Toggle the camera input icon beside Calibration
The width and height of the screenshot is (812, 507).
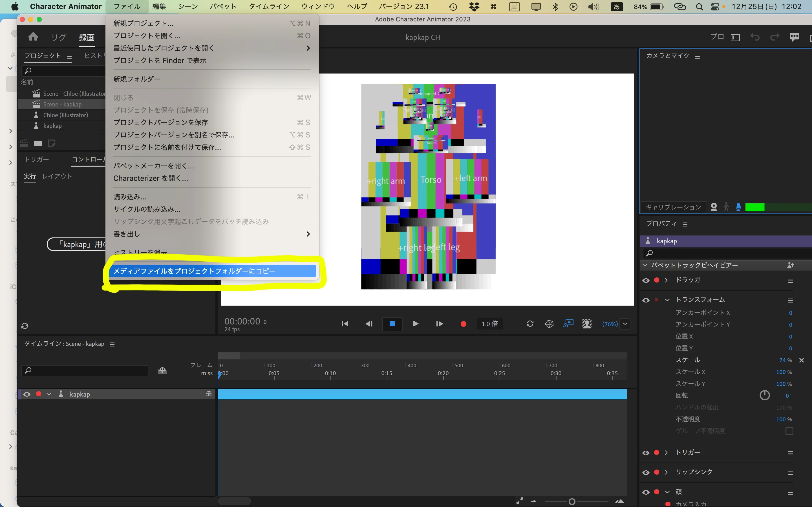pos(714,207)
